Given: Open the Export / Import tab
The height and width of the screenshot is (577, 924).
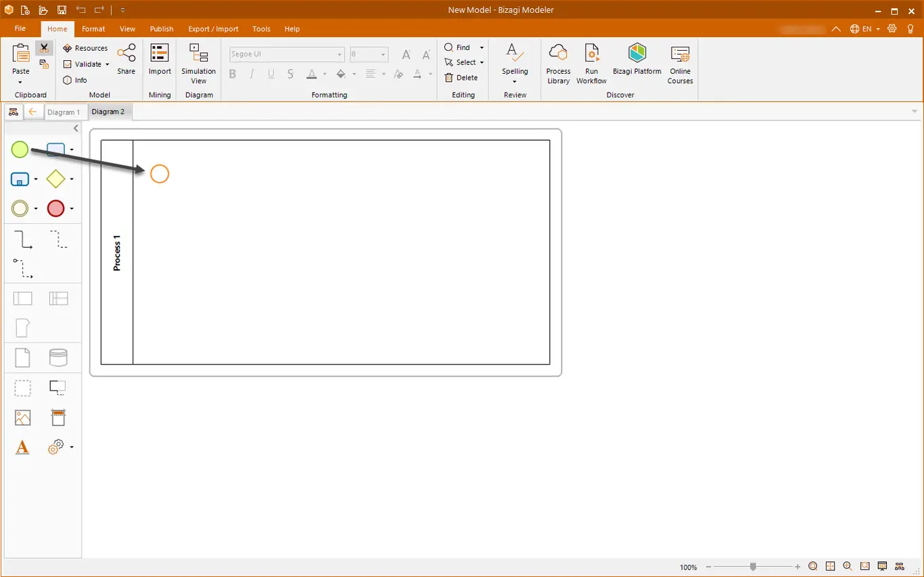Looking at the screenshot, I should [x=213, y=29].
